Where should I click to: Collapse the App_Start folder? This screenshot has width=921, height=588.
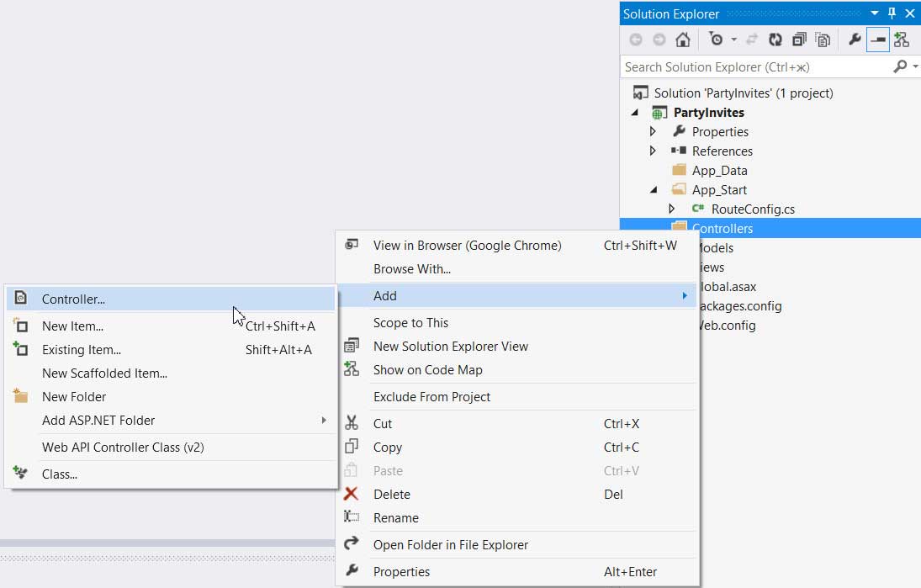pyautogui.click(x=654, y=190)
